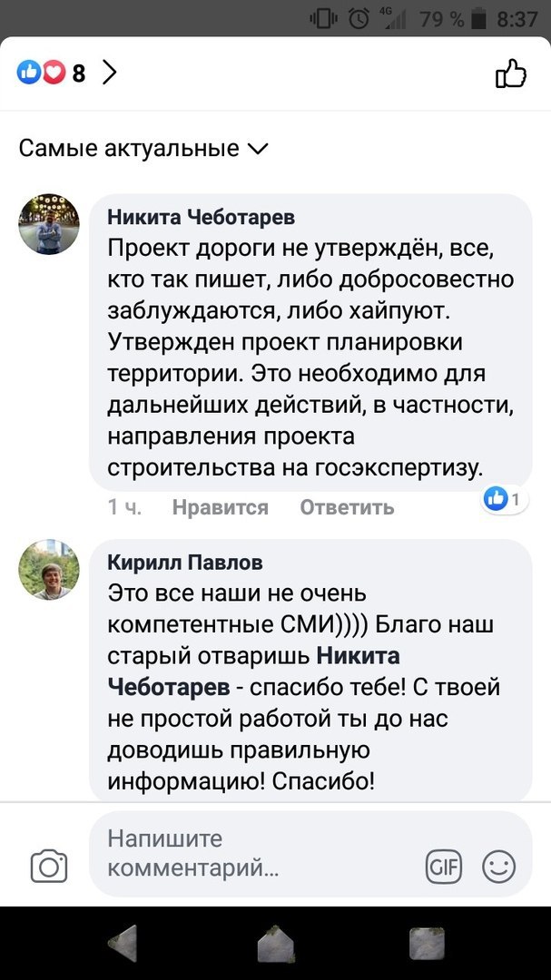Tap the reactions count number 8

point(79,73)
